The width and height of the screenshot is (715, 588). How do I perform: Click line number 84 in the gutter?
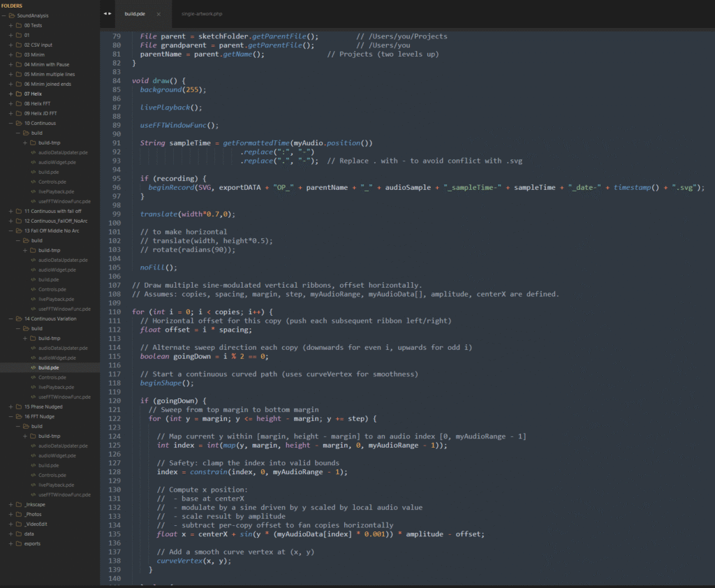[x=116, y=81]
